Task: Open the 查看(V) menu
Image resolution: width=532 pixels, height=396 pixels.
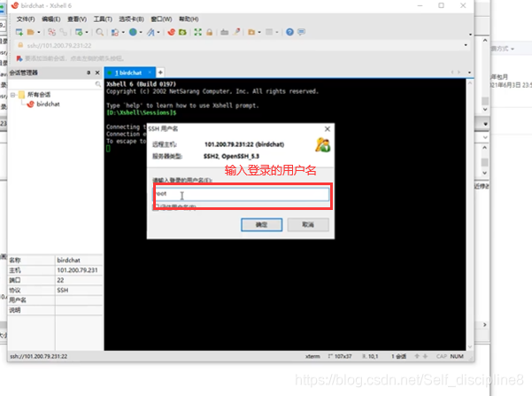Action: [x=77, y=19]
